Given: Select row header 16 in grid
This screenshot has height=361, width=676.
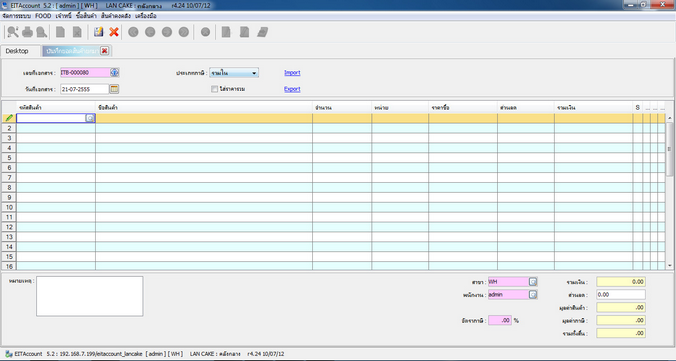Looking at the screenshot, I should (x=9, y=266).
